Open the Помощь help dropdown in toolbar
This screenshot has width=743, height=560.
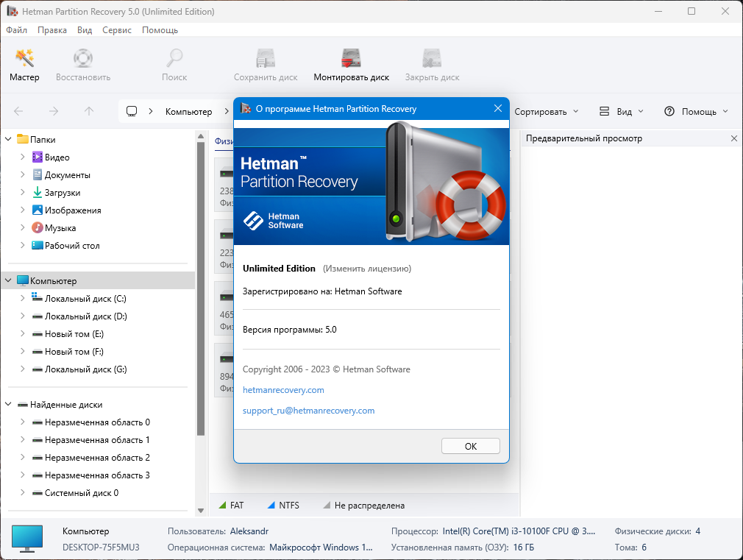point(696,111)
